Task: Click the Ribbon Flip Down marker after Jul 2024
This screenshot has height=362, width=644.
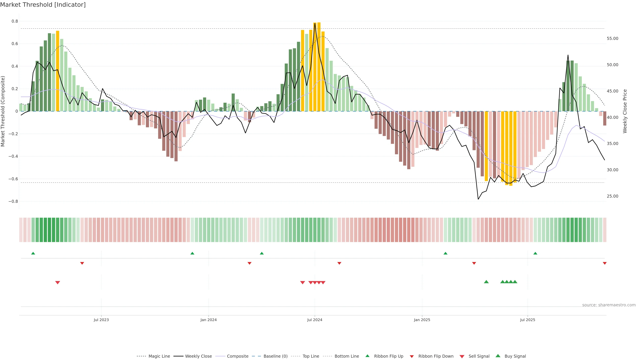Action: [x=339, y=263]
